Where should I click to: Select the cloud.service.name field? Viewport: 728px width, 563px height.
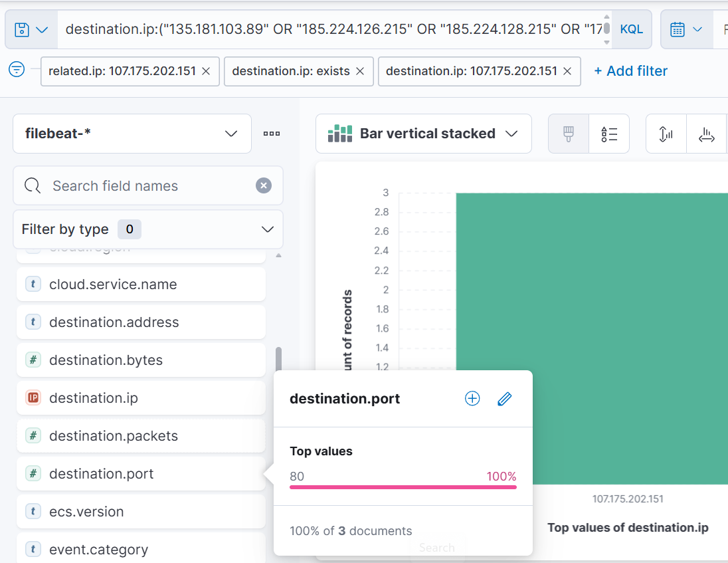pos(141,284)
